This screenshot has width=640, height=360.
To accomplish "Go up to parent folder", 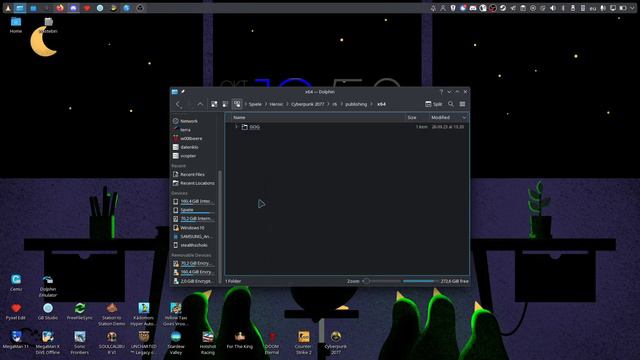I will click(200, 104).
